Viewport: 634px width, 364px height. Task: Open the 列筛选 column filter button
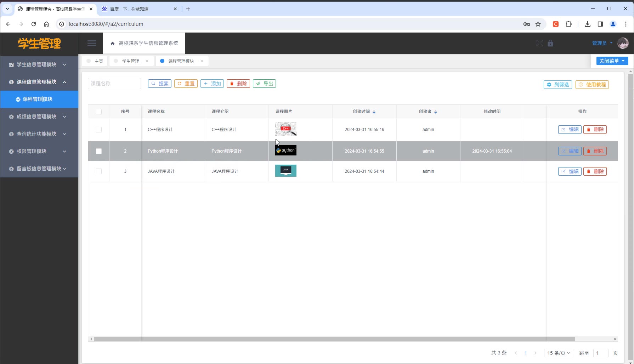tap(558, 85)
